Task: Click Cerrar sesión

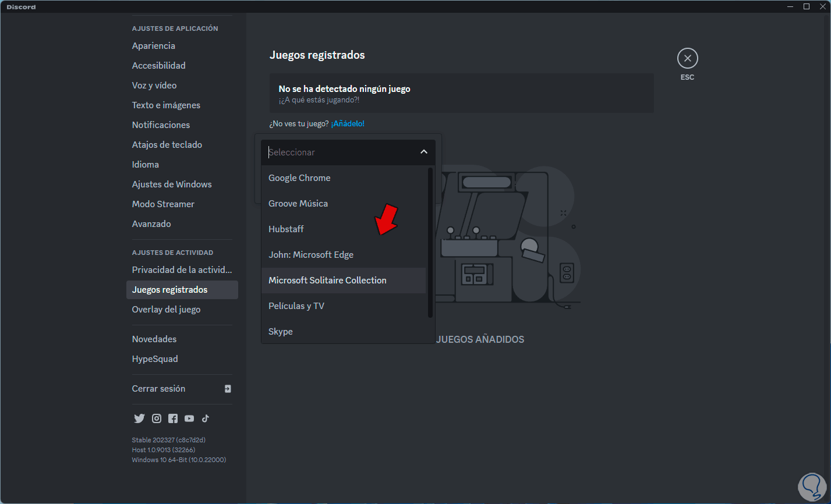Action: pyautogui.click(x=182, y=389)
